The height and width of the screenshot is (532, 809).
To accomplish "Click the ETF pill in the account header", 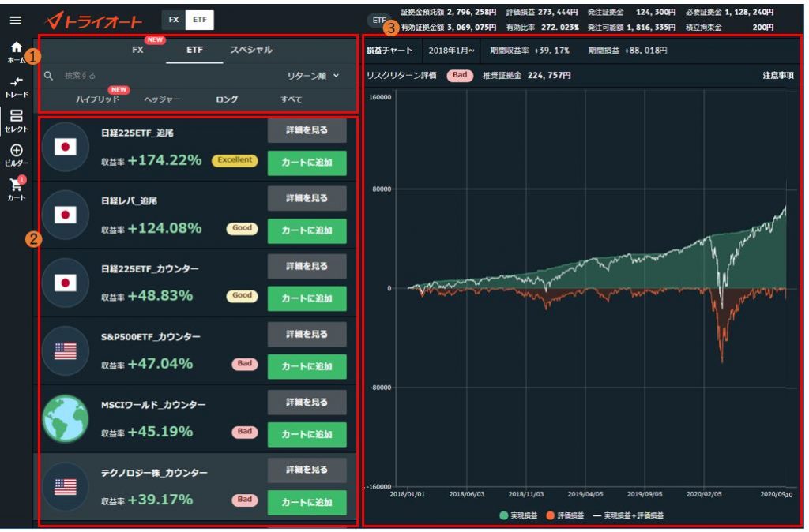I will point(379,21).
